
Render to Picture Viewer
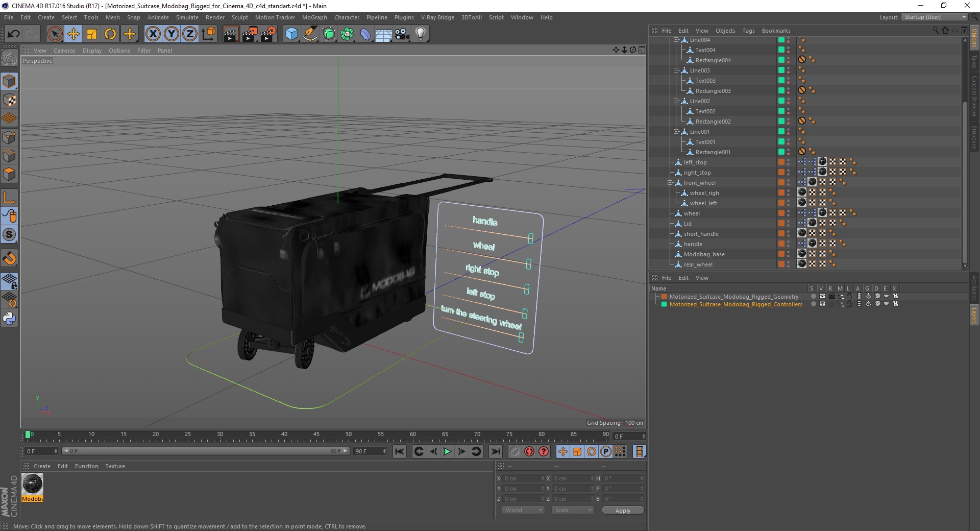(x=250, y=34)
